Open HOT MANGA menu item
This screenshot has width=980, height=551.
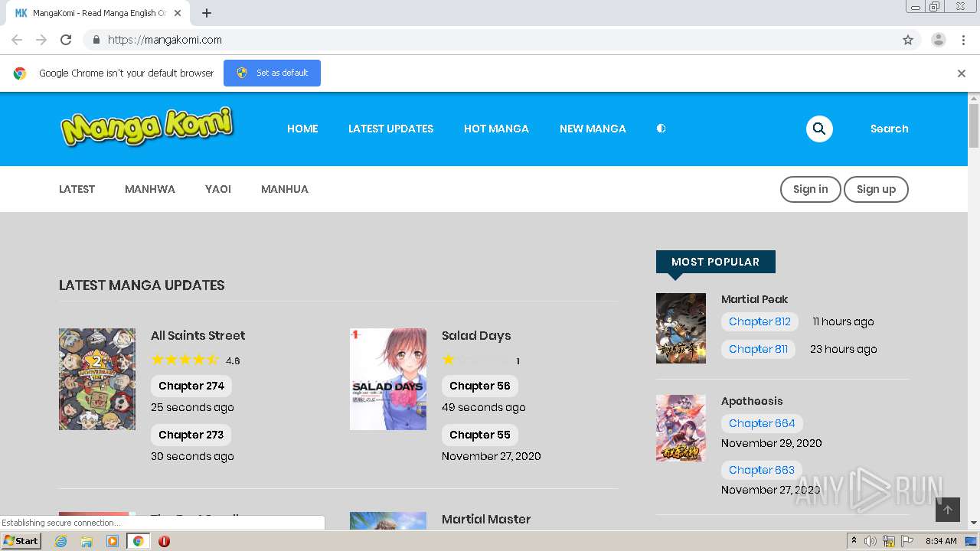coord(496,129)
